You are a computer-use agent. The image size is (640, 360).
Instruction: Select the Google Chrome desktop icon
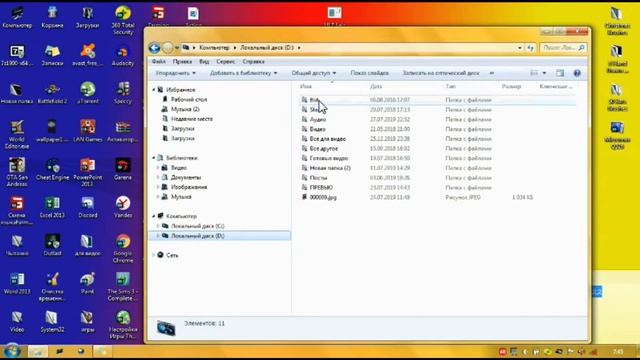[x=123, y=249]
